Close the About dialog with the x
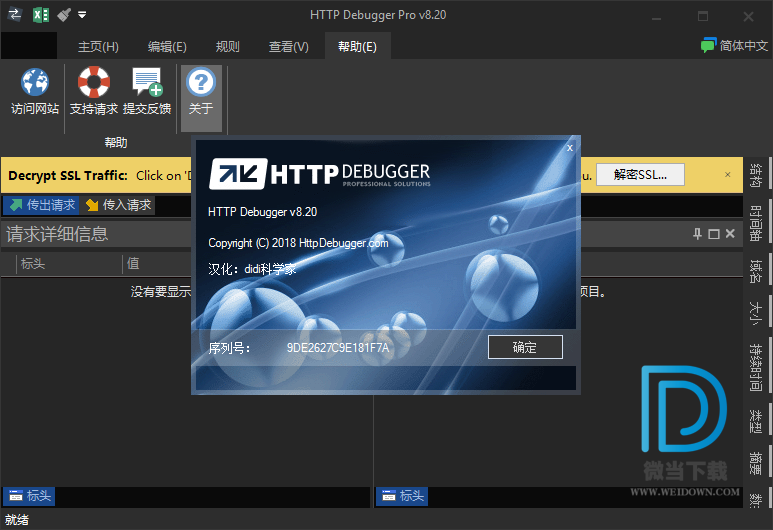This screenshot has height=530, width=773. 570,148
